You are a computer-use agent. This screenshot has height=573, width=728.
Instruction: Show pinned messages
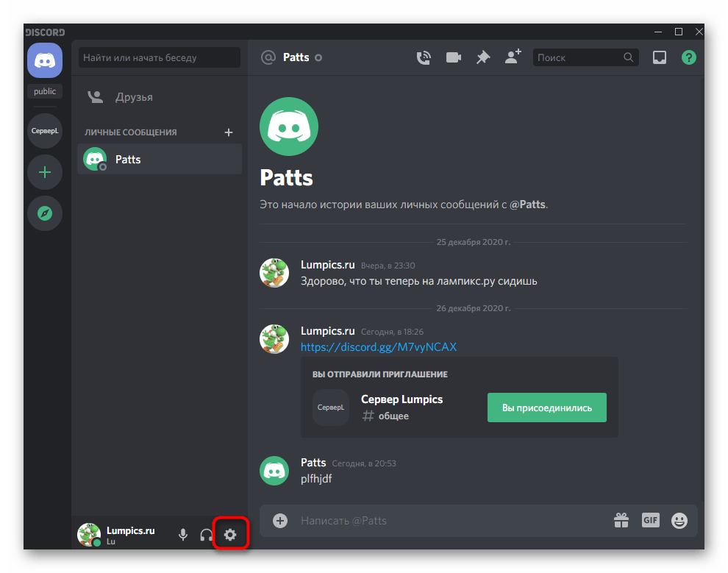click(x=482, y=57)
